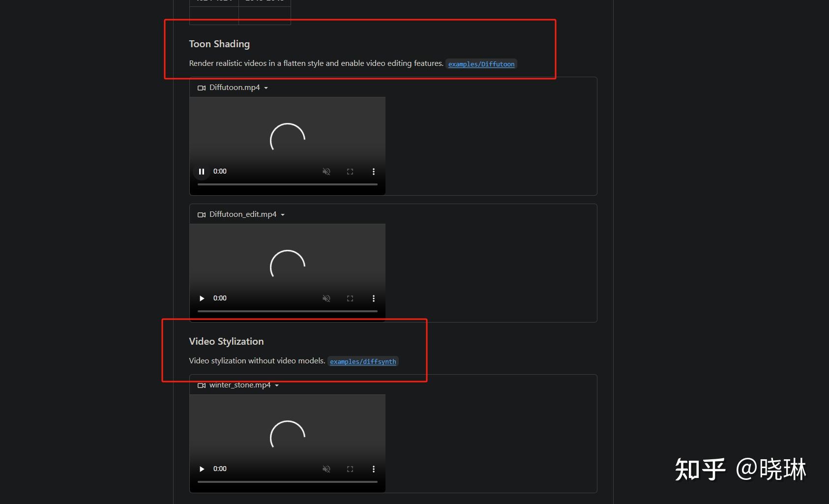
Task: Click the camera icon beside Diffutoon.mp4
Action: tap(202, 88)
